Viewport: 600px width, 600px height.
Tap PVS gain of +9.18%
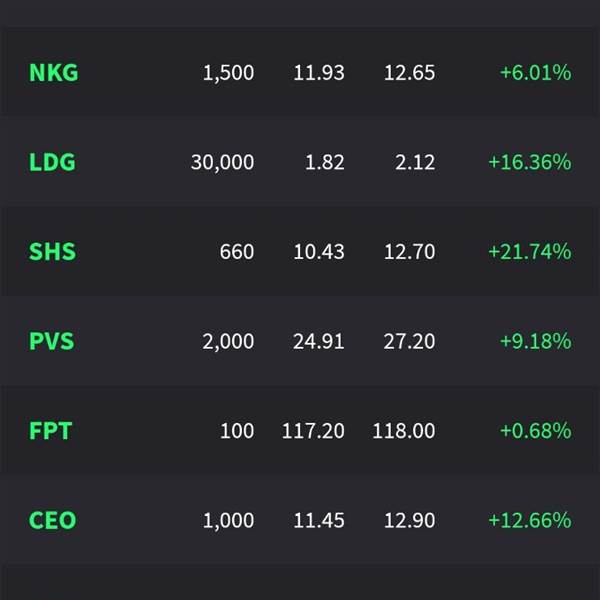click(x=536, y=341)
